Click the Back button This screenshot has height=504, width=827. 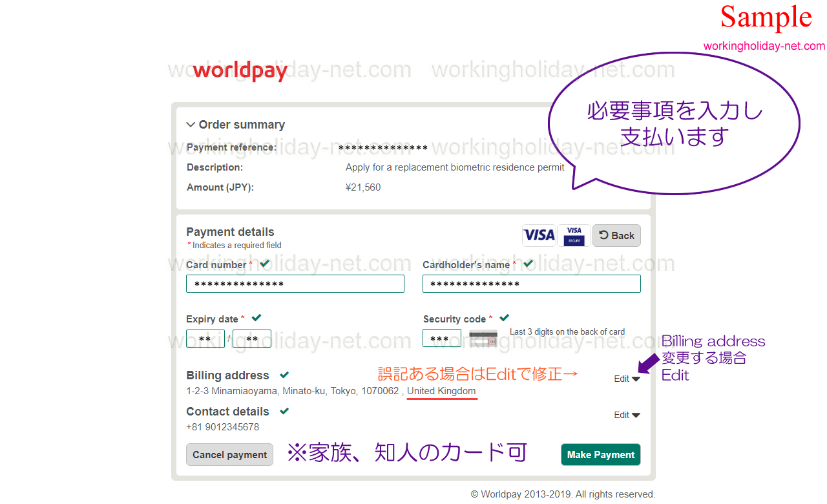tap(616, 235)
